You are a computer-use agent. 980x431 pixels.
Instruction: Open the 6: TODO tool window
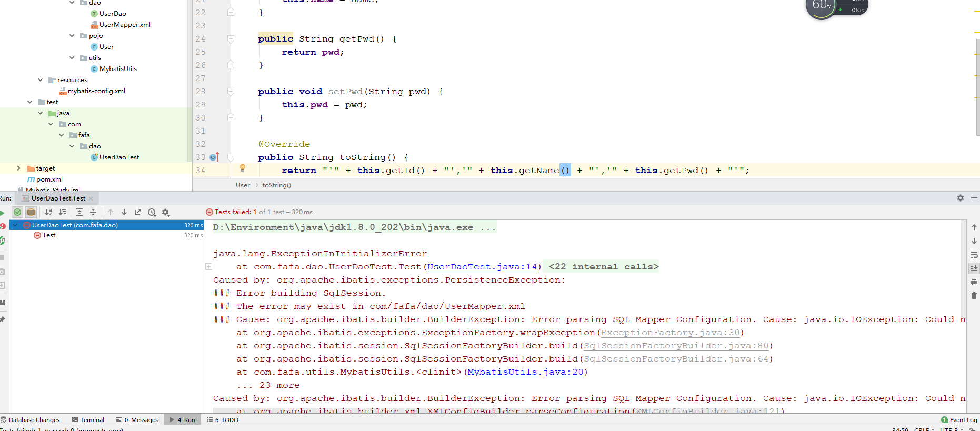click(223, 420)
